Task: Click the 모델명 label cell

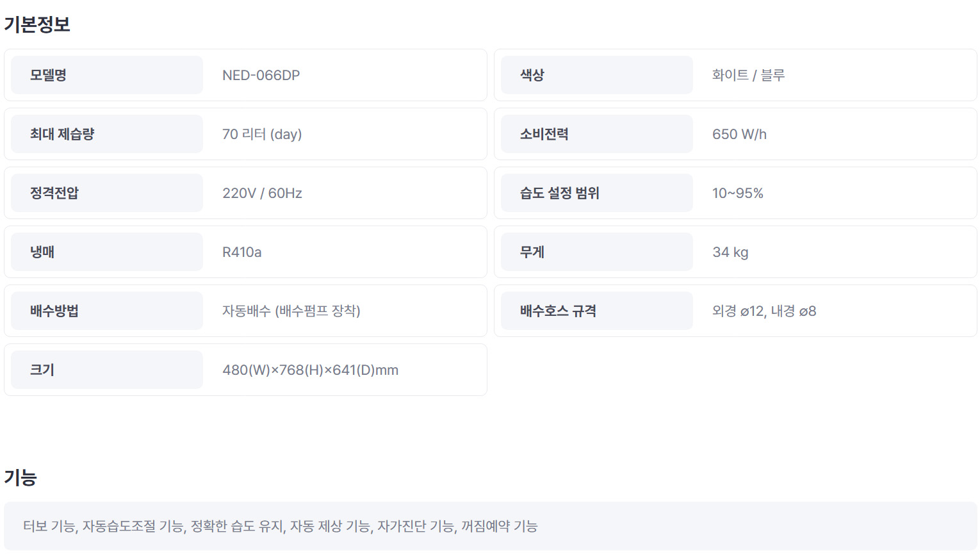Action: click(106, 75)
